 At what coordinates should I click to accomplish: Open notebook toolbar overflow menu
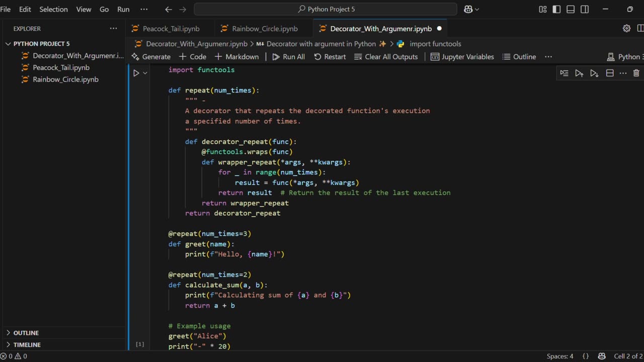coord(548,57)
